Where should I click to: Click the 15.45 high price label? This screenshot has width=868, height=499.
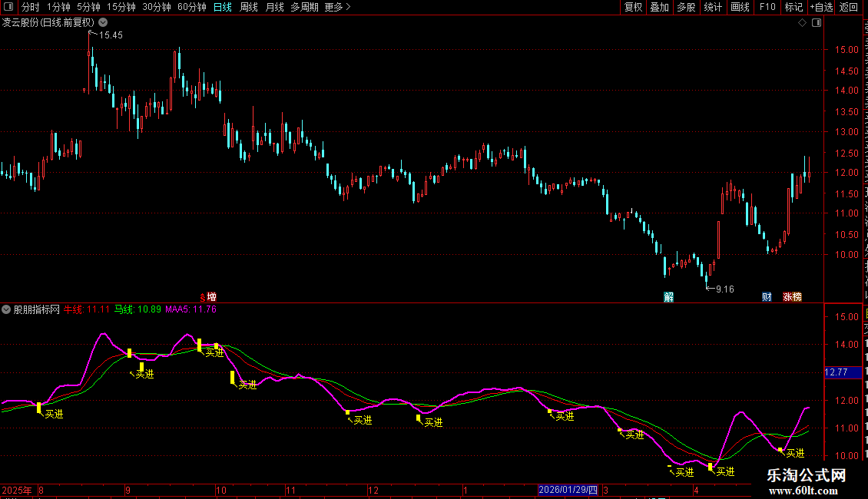pos(111,35)
